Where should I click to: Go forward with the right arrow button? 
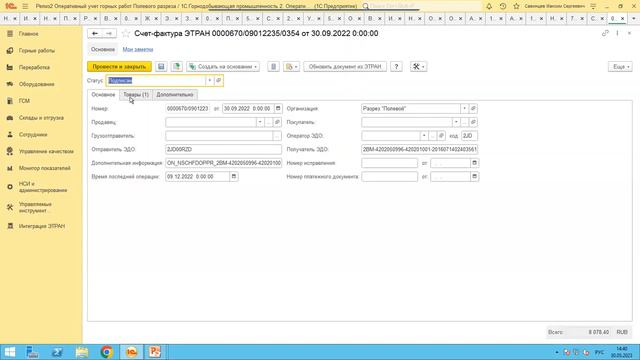point(109,33)
